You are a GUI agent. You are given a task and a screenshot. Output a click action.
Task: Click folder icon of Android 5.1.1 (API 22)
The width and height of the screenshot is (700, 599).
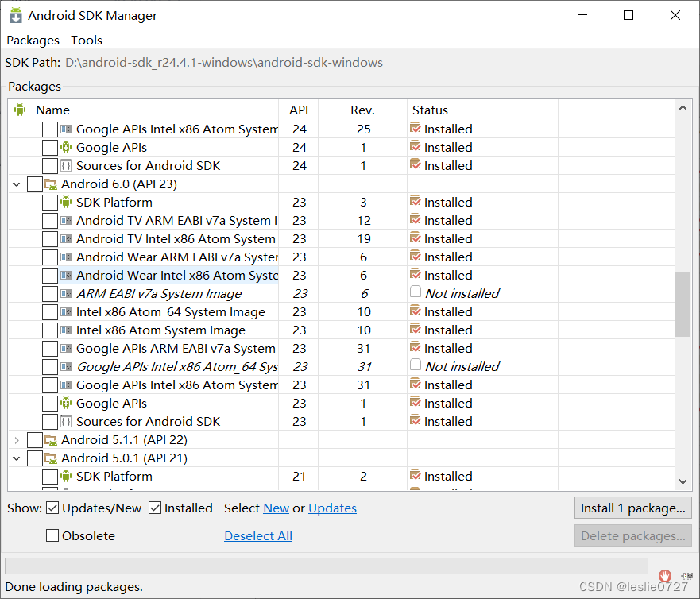[51, 439]
